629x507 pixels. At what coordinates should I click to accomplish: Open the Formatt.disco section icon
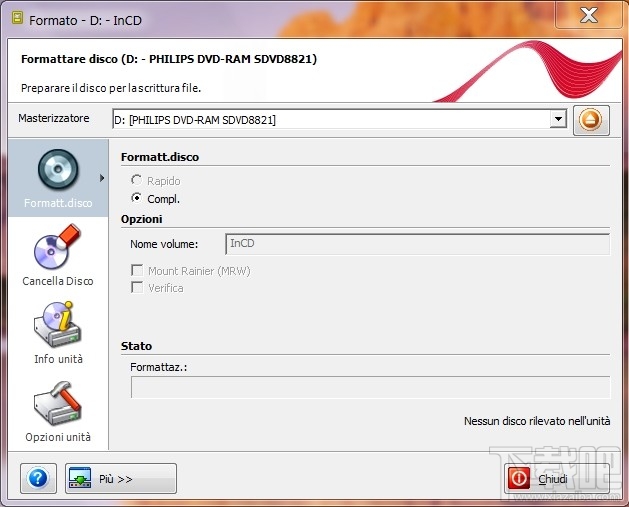[x=58, y=169]
